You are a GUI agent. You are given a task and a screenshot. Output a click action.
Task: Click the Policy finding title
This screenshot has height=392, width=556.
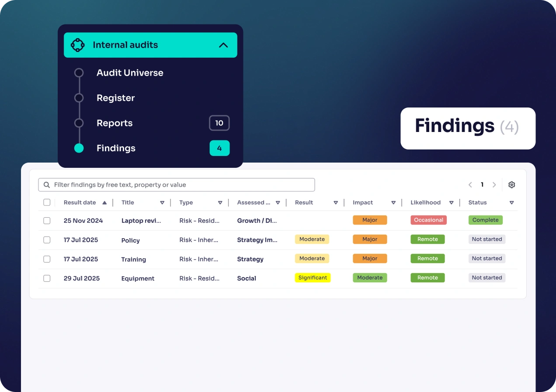(130, 240)
